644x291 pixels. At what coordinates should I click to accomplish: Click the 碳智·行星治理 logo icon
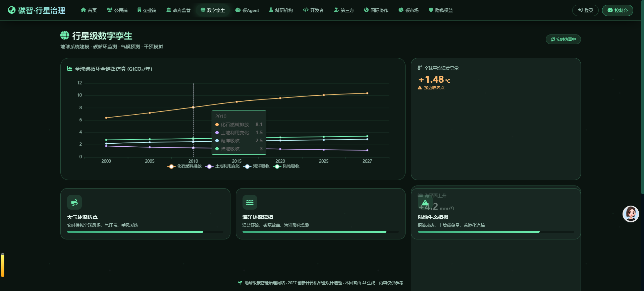click(12, 10)
